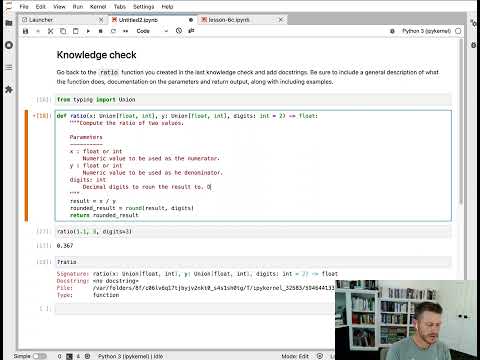Viewport: 480px width, 360px height.
Task: Open the View menu
Action: pyautogui.click(x=59, y=7)
